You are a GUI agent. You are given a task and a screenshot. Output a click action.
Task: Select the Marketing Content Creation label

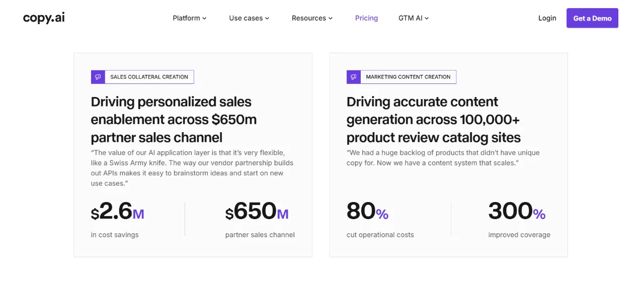click(408, 77)
